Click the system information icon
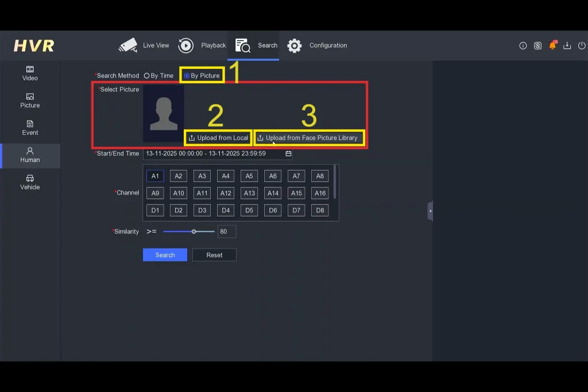This screenshot has width=588, height=392. click(523, 46)
